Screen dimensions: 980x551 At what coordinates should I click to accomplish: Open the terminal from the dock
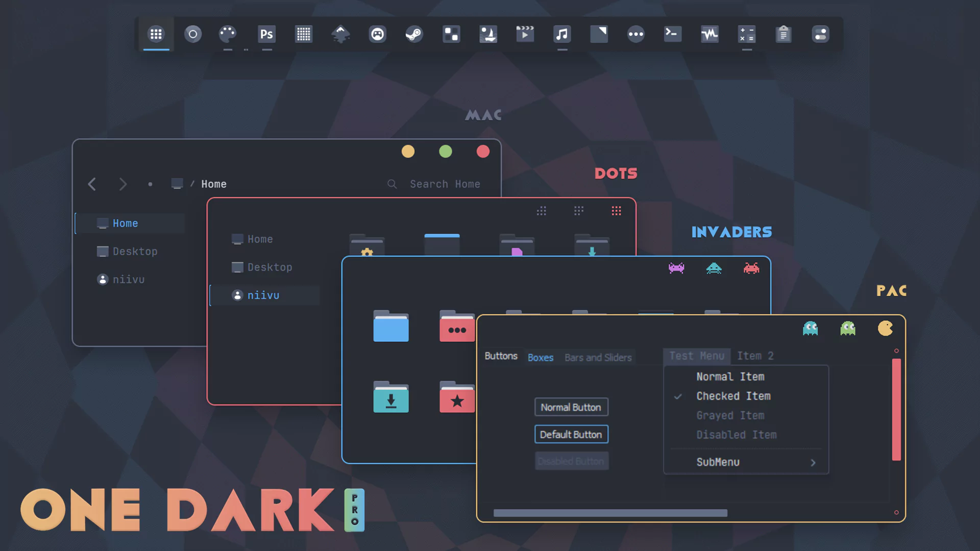tap(672, 34)
